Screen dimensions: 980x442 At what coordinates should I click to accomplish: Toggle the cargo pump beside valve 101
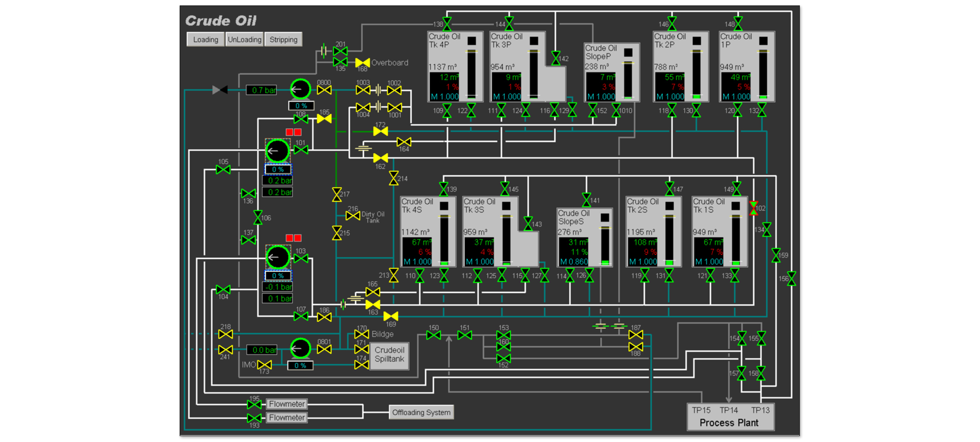pyautogui.click(x=277, y=151)
